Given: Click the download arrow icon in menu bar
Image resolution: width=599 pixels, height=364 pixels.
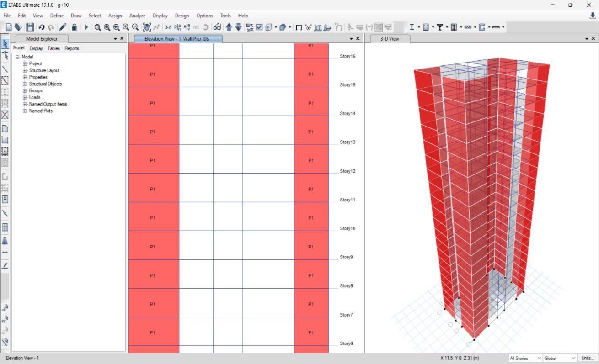Looking at the screenshot, I should 593,16.
